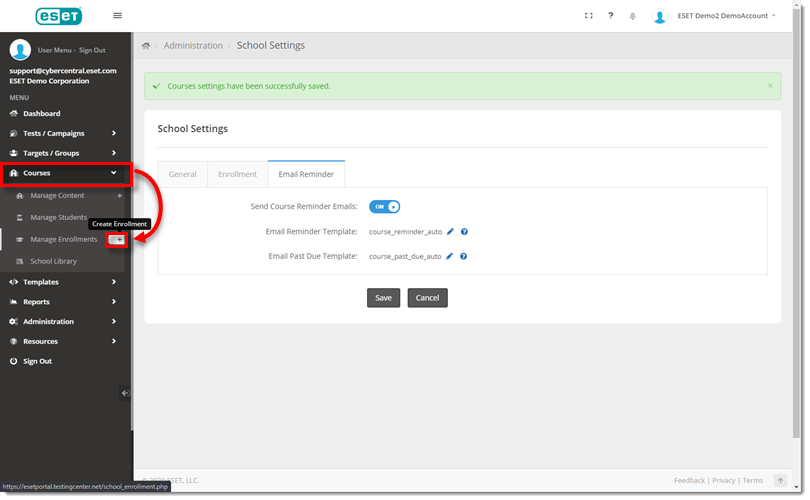Open School Library in sidebar

(x=53, y=261)
